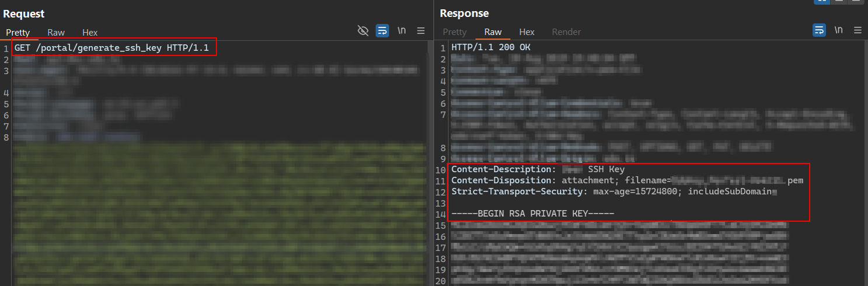Click the Content-Disposition header line
This screenshot has width=868, height=286.
[x=627, y=180]
